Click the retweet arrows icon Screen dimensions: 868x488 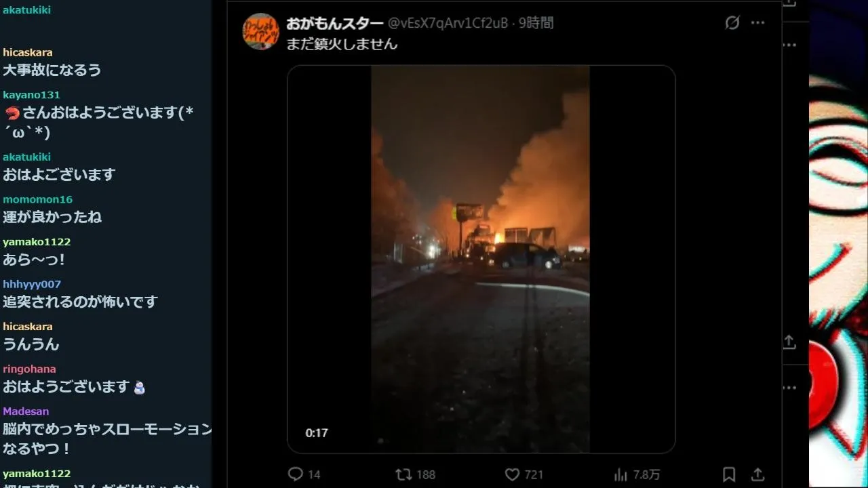(x=403, y=474)
